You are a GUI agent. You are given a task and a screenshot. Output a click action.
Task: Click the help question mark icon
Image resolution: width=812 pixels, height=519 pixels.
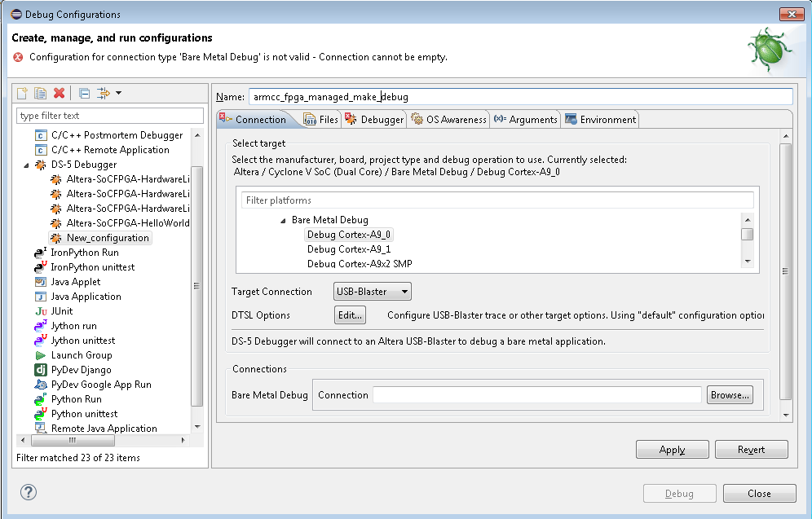pyautogui.click(x=29, y=492)
